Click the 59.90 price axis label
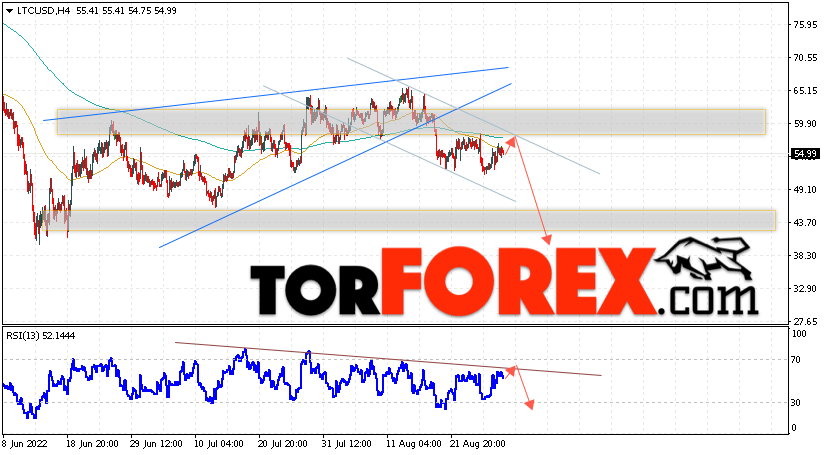 [805, 124]
